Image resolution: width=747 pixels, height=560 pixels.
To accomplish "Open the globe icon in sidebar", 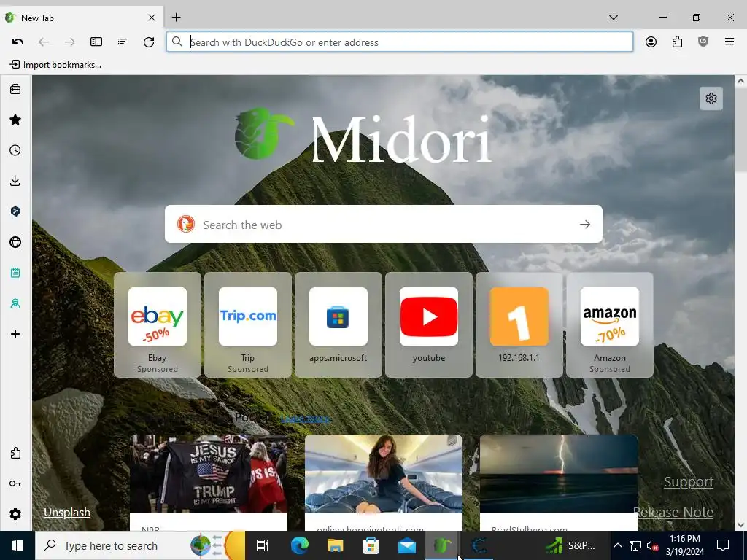I will 15,242.
